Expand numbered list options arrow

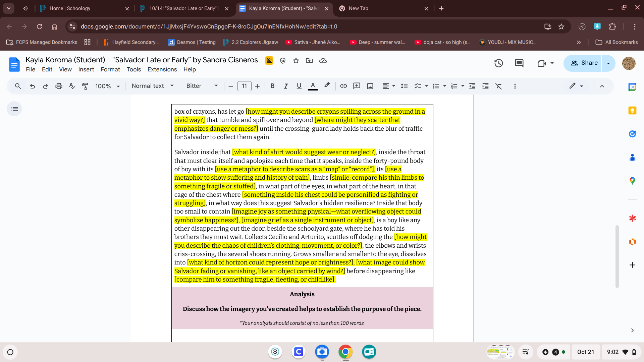tap(463, 86)
